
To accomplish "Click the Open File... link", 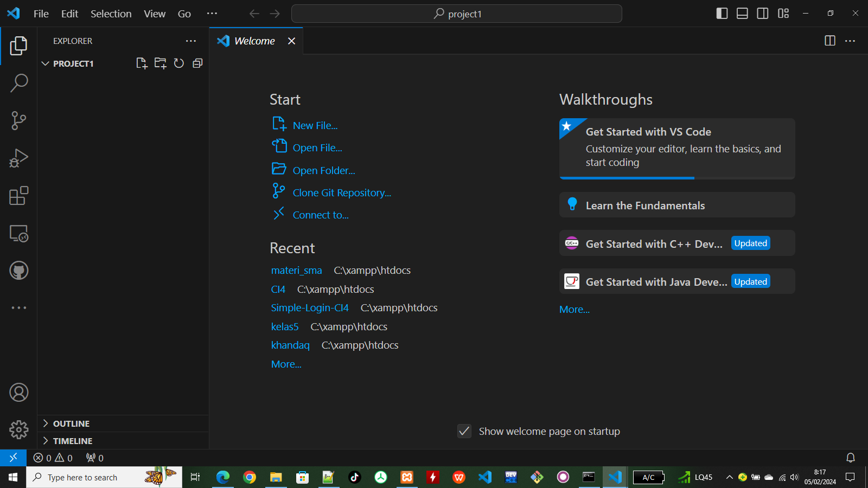I will (317, 147).
